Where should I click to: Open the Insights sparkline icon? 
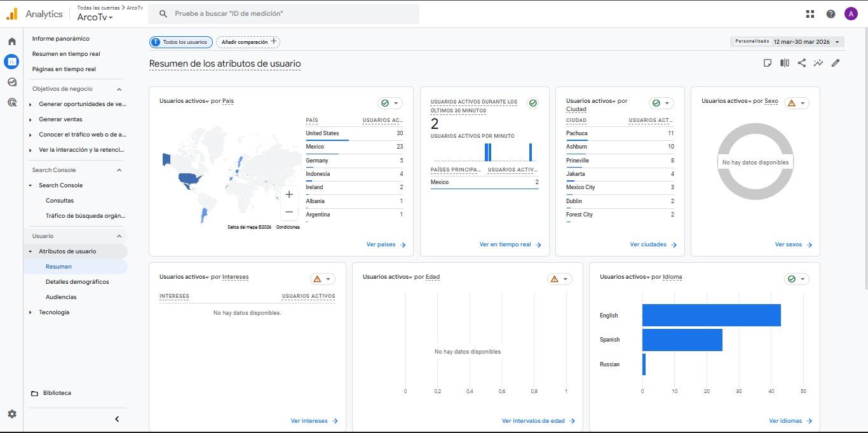coord(818,63)
